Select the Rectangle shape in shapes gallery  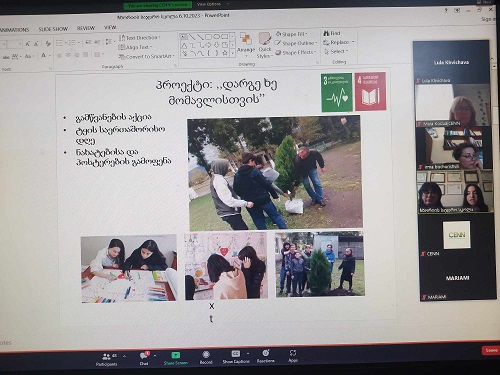[x=208, y=37]
